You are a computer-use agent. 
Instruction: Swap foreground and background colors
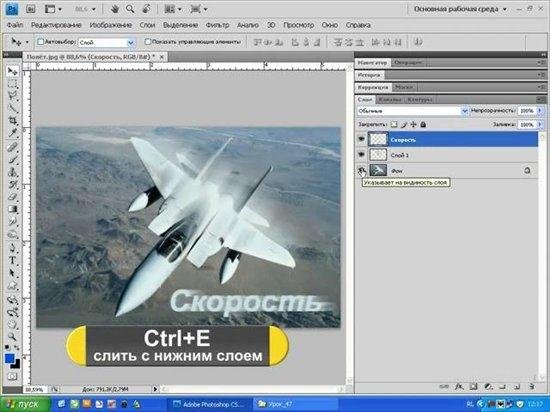click(16, 348)
